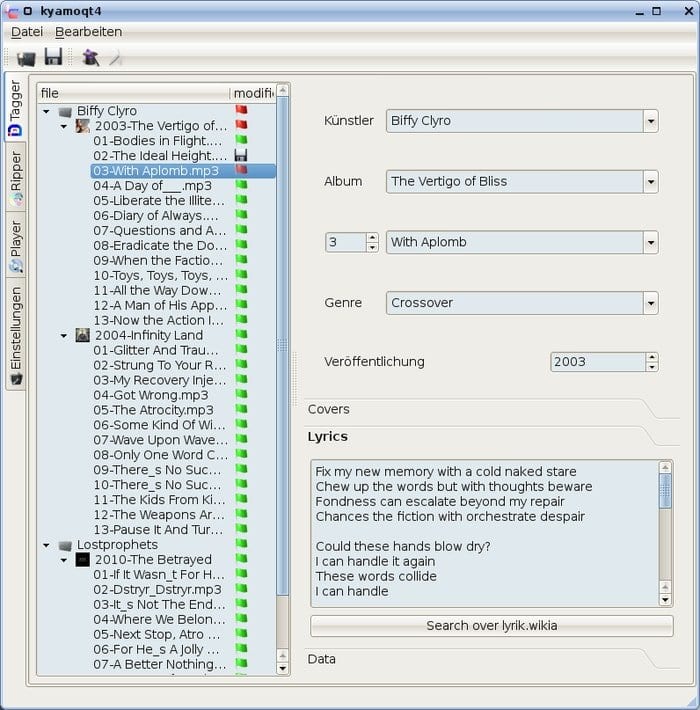
Task: Click the magic wand toolbar icon
Action: pos(116,58)
